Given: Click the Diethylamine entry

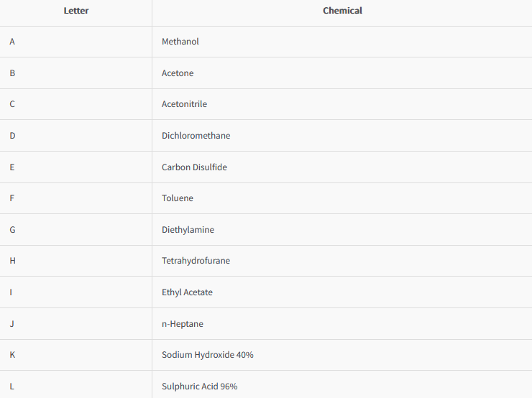Looking at the screenshot, I should [188, 229].
